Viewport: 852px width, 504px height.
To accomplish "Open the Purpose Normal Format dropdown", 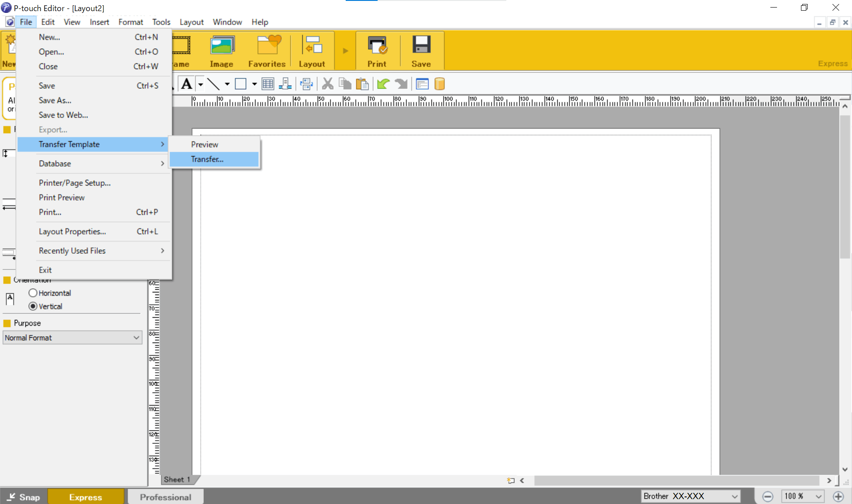I will click(x=72, y=338).
